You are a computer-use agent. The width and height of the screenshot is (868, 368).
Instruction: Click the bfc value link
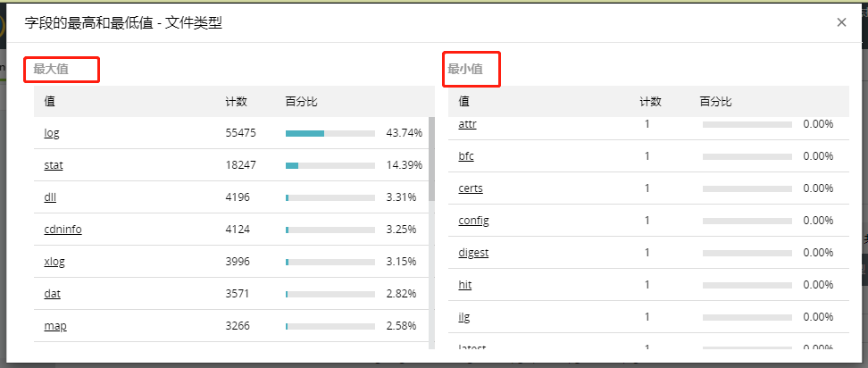click(466, 156)
